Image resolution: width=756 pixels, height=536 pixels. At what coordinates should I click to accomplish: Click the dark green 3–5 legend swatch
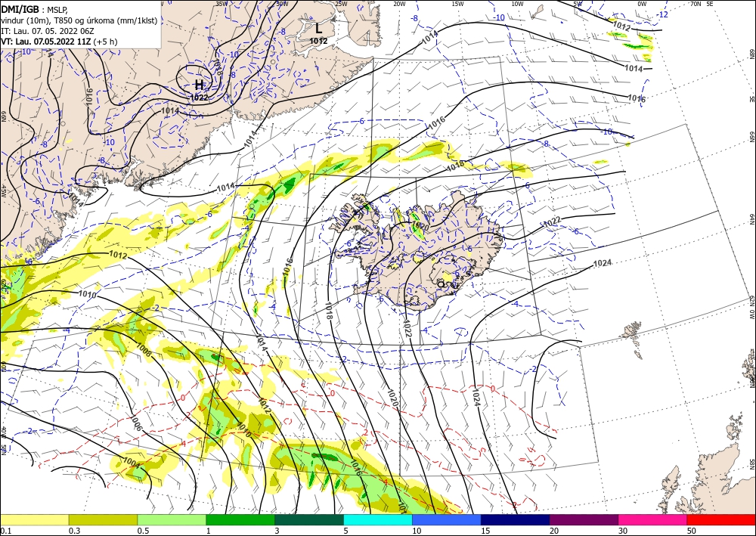(309, 519)
